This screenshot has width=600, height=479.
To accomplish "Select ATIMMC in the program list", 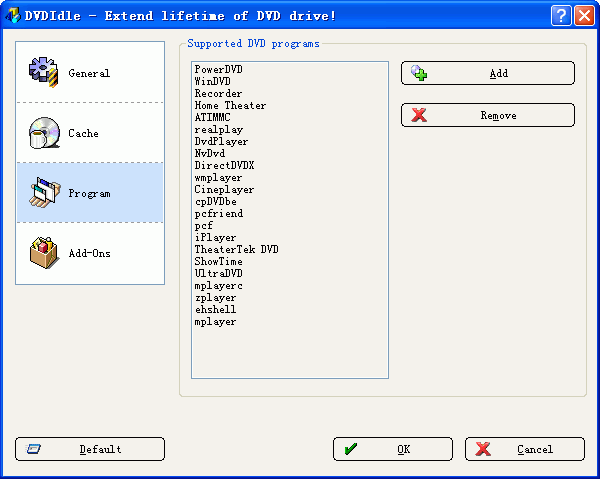I will pos(212,117).
